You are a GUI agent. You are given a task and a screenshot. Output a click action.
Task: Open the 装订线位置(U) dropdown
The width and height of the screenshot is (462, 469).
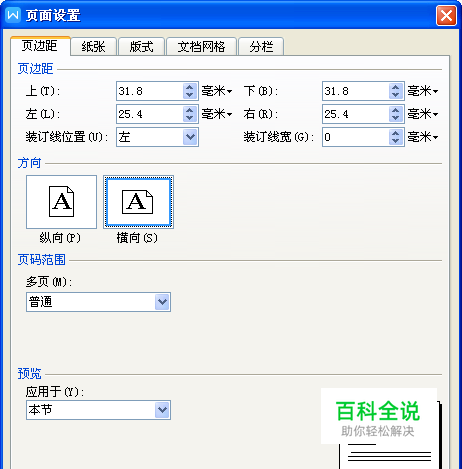pyautogui.click(x=157, y=137)
